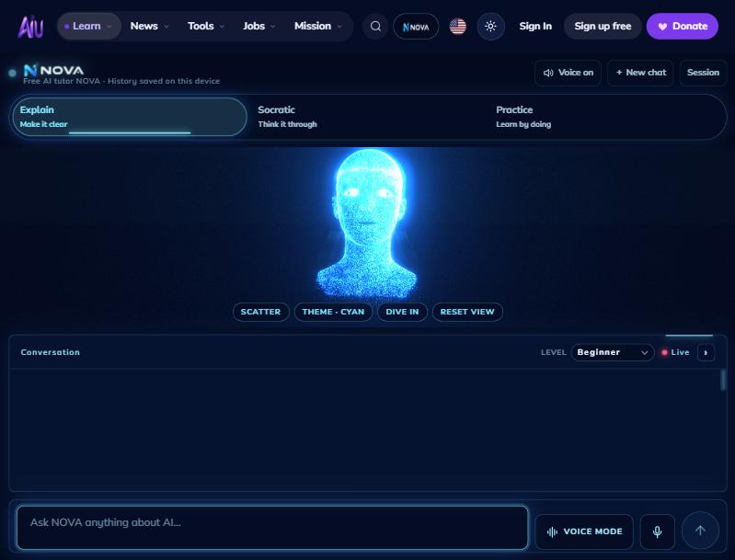Select the Explain mode tab
The width and height of the screenshot is (735, 560).
click(x=128, y=117)
